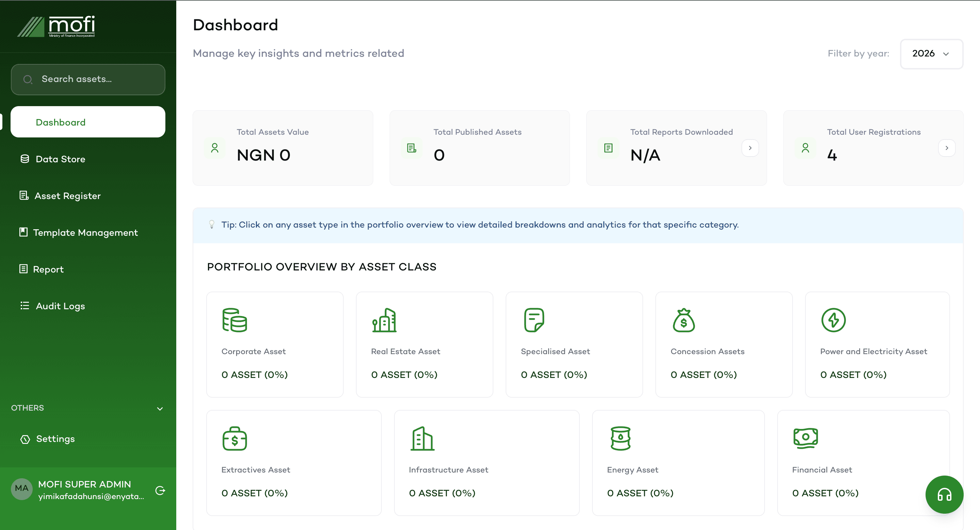Select the Financial Asset banknote icon
This screenshot has width=980, height=530.
tap(805, 437)
